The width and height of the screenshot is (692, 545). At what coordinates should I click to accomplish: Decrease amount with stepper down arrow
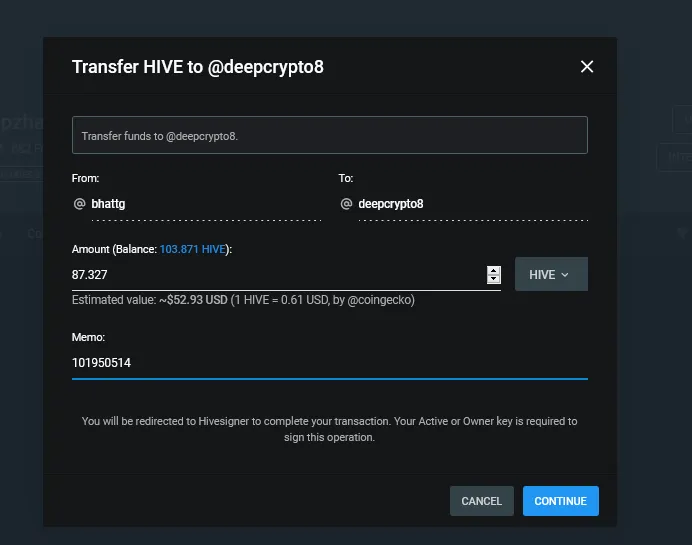point(493,279)
